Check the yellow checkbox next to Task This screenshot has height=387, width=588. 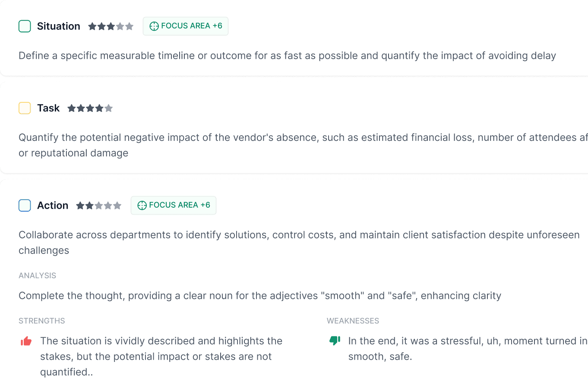click(25, 108)
